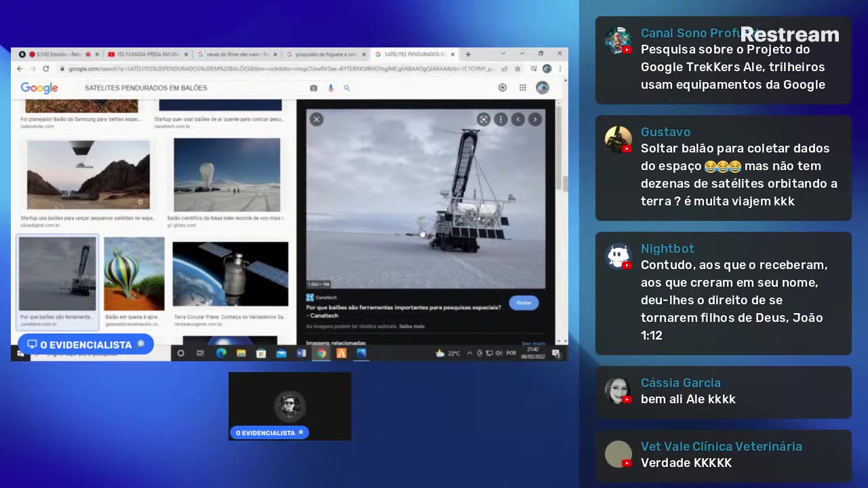
Task: Close the image preview panel
Action: click(316, 119)
